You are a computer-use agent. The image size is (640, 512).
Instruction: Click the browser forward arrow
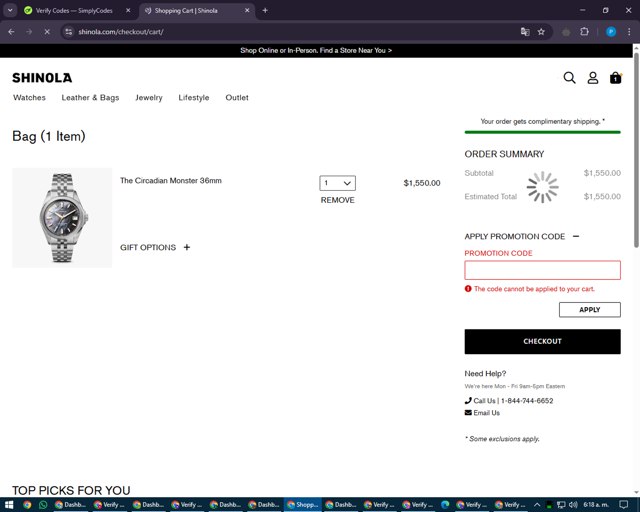coord(29,32)
